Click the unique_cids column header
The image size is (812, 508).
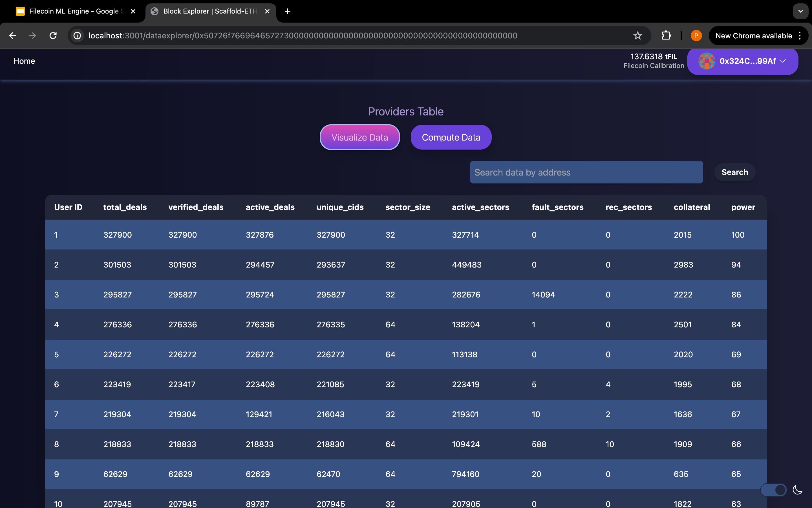pyautogui.click(x=340, y=207)
